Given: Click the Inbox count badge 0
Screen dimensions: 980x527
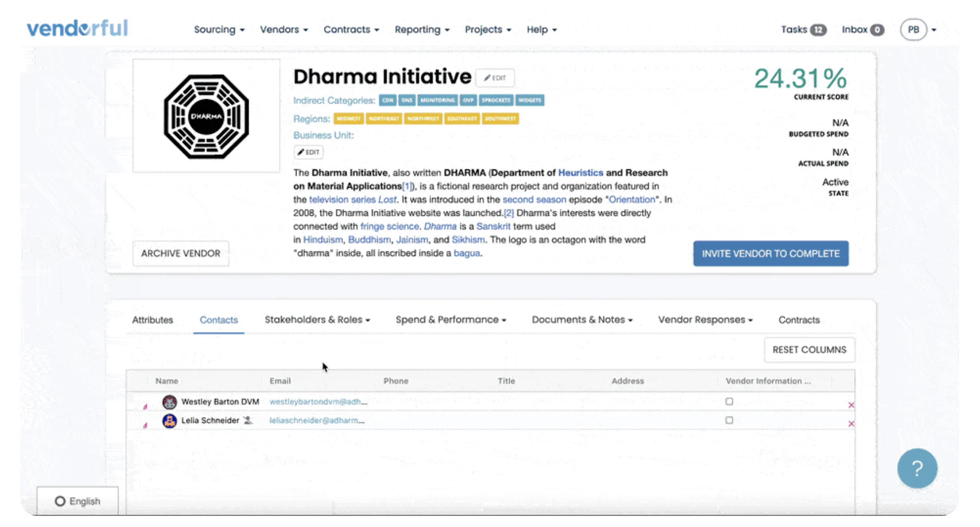Looking at the screenshot, I should [877, 30].
